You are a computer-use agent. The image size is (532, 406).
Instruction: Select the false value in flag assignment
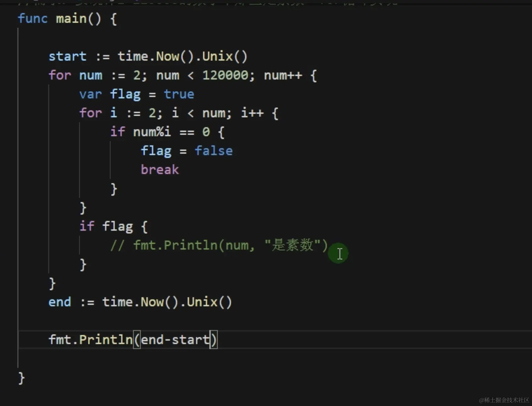(213, 150)
